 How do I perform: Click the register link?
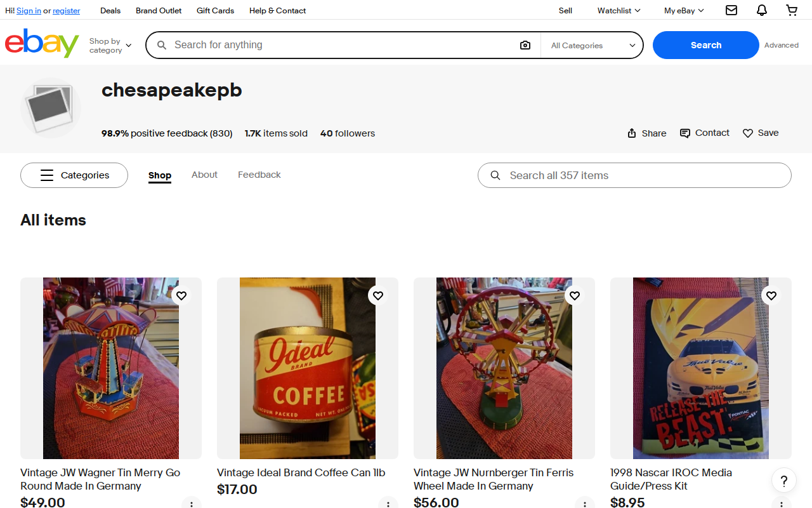click(x=66, y=11)
